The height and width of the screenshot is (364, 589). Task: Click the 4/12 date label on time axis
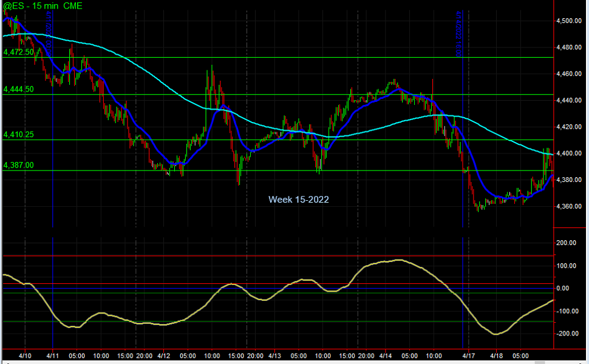tap(164, 356)
